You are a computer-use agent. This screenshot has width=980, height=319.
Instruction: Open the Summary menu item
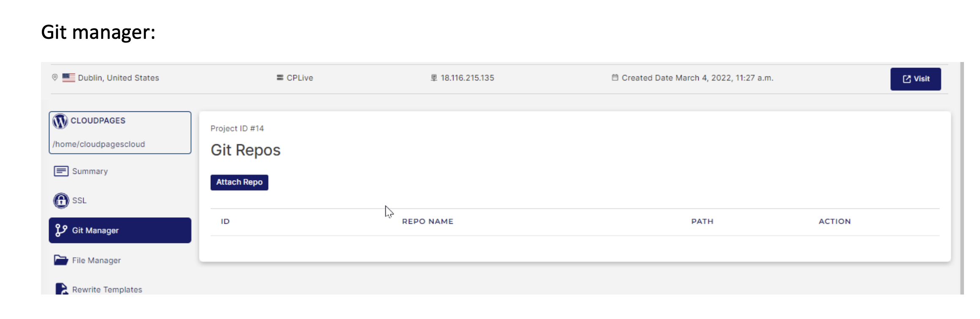(x=90, y=171)
